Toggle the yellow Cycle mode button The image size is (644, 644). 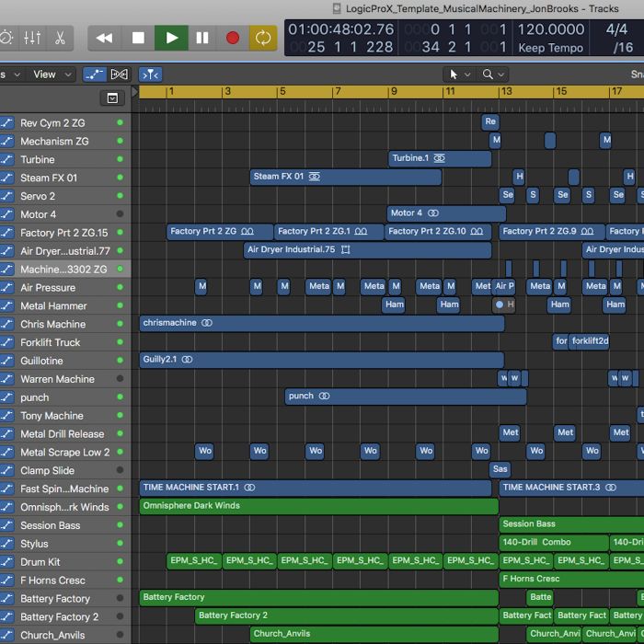pos(263,39)
